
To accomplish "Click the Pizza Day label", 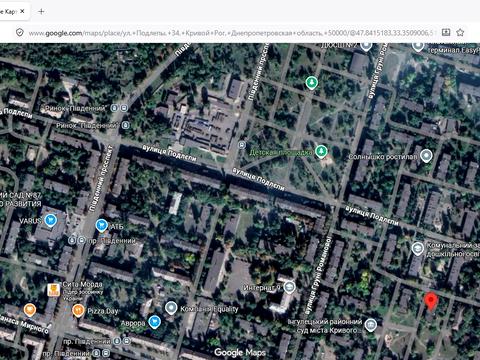I will click(x=103, y=311).
